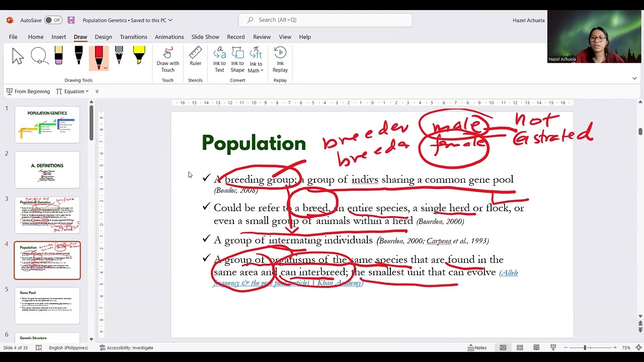Open the Slide Show tab
This screenshot has width=644, height=362.
[205, 37]
